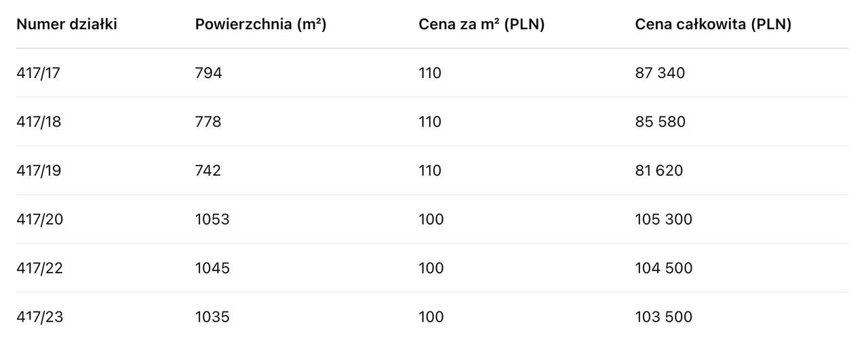This screenshot has width=868, height=348.
Task: Click the "Powierzchnia (m²)" column header
Action: (261, 24)
